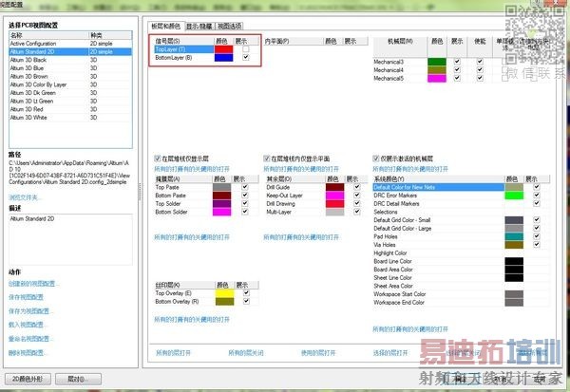
Task: Open Bottom Solder magenta color swatch
Action: 221,212
